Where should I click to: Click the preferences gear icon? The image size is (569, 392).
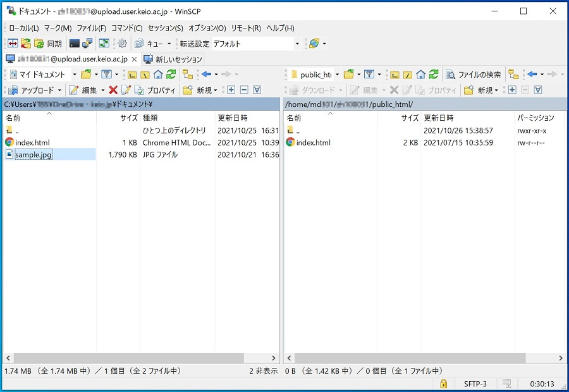point(122,44)
